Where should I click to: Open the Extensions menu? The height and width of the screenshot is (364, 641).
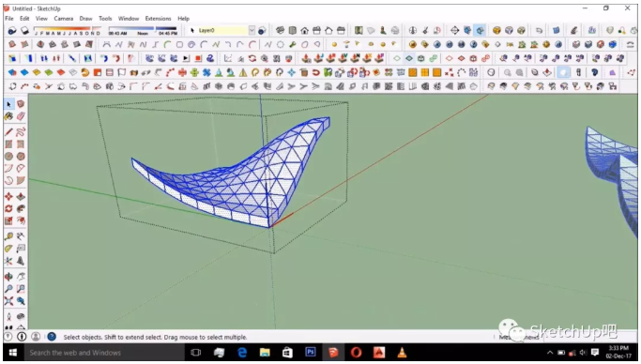[x=159, y=19]
